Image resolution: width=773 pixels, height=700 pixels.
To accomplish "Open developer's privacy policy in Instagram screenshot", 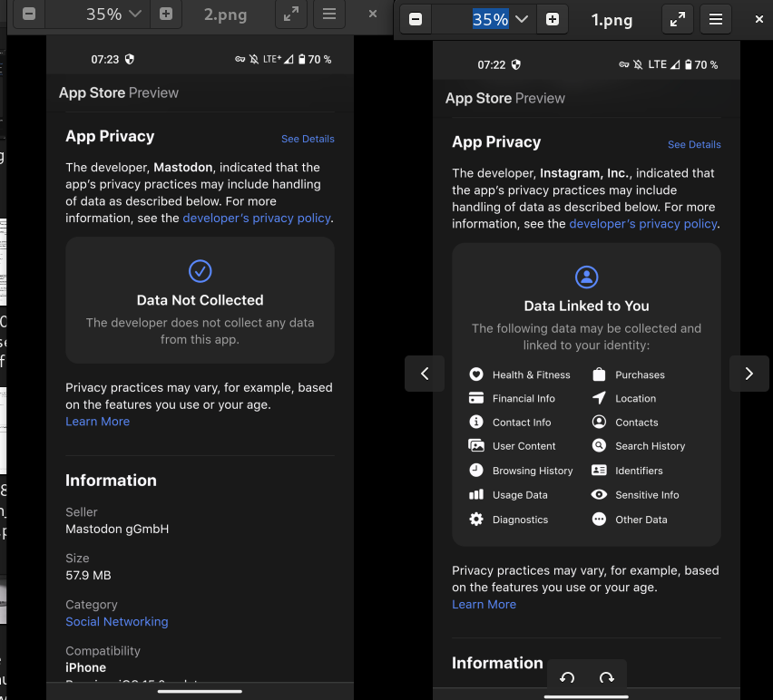I will 643,224.
